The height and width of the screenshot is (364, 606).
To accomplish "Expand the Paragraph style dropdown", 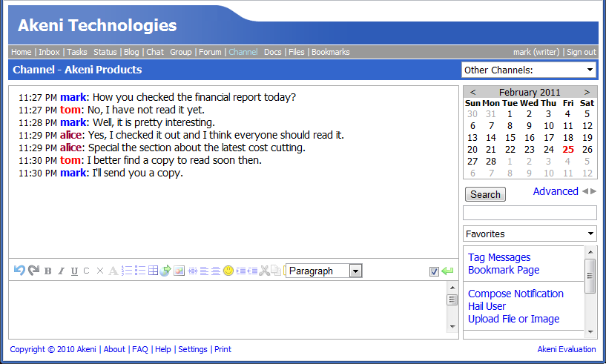I will (x=324, y=271).
